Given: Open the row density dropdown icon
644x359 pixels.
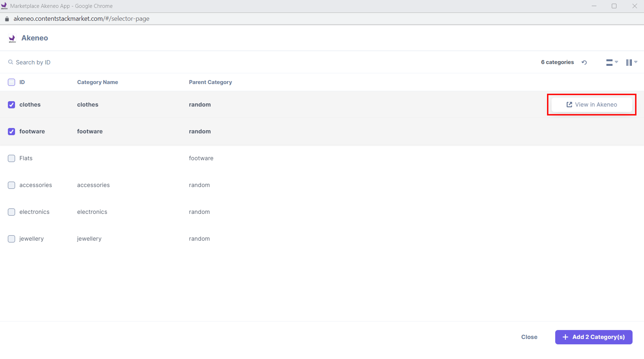Looking at the screenshot, I should point(612,62).
